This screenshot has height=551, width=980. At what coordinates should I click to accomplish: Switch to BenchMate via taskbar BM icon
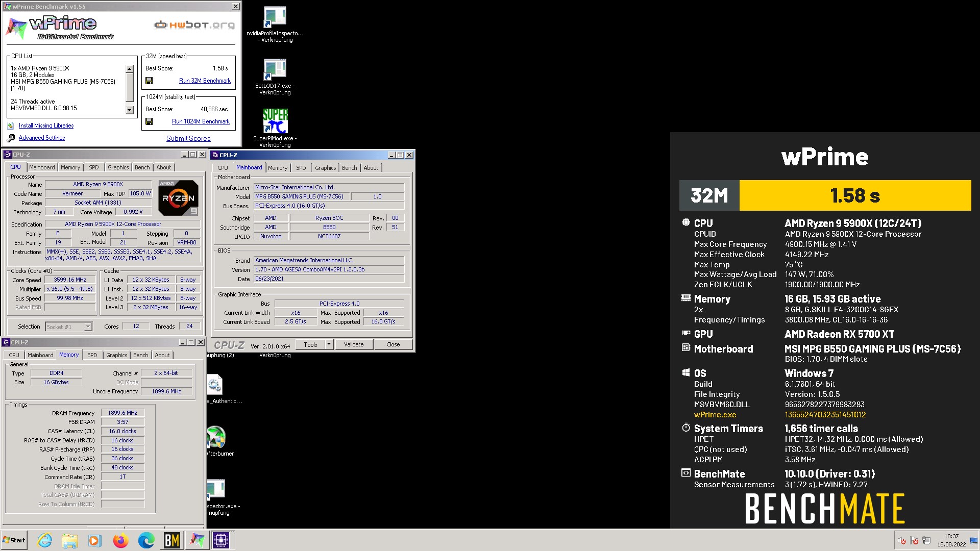(x=171, y=540)
